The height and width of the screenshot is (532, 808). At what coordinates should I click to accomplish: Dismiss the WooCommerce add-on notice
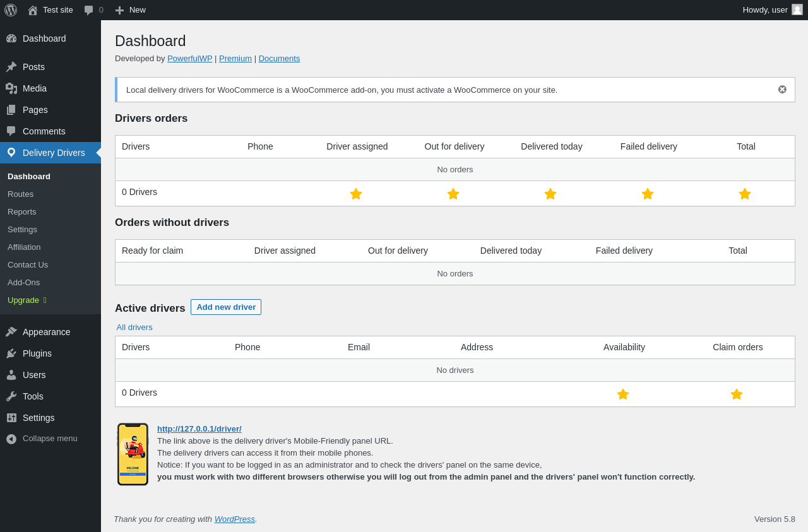[x=782, y=90]
